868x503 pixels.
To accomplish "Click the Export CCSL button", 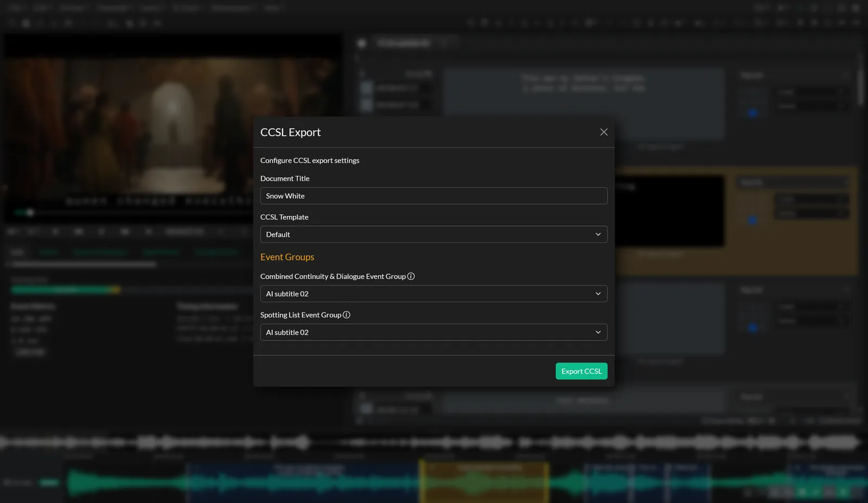I will [x=582, y=371].
